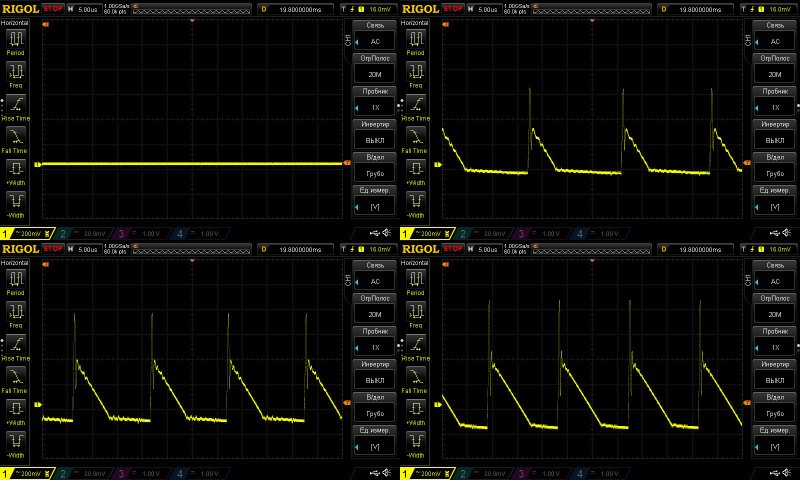Click waveform memory position bar in top-left scope

point(192,9)
